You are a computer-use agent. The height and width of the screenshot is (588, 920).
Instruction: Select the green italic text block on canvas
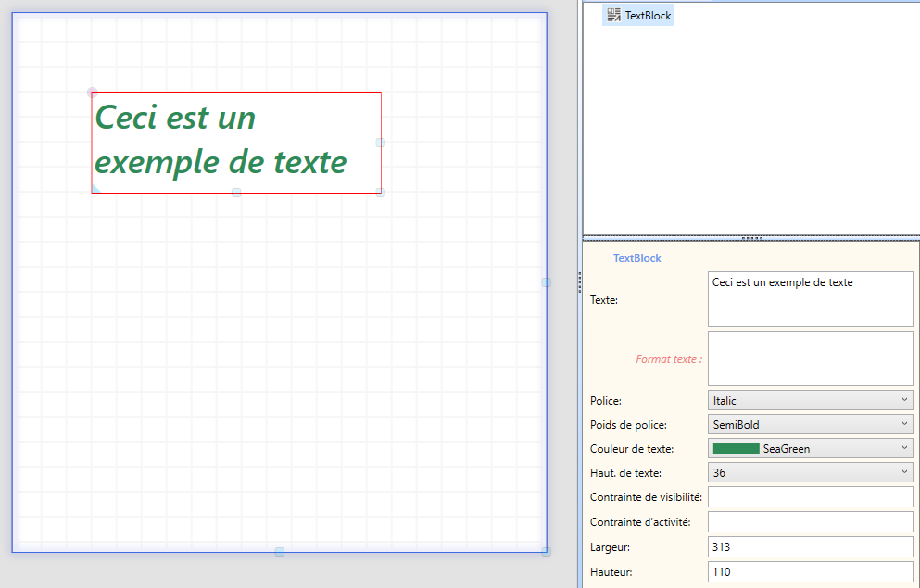click(x=221, y=141)
